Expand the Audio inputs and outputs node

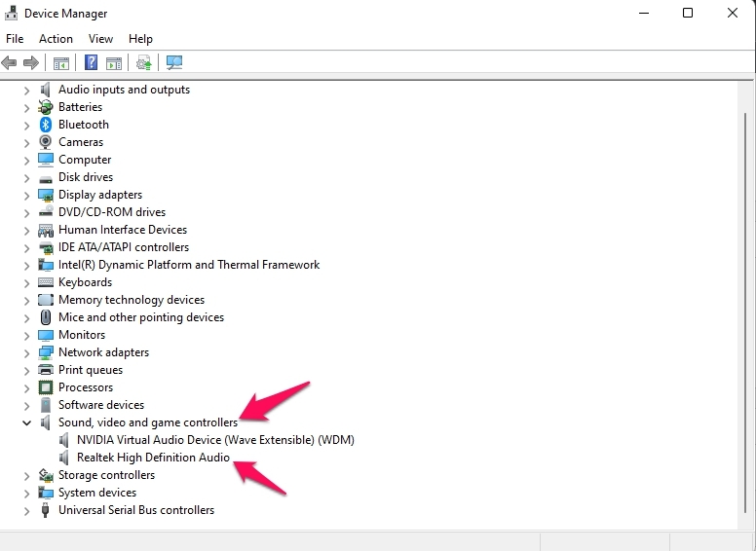[26, 91]
